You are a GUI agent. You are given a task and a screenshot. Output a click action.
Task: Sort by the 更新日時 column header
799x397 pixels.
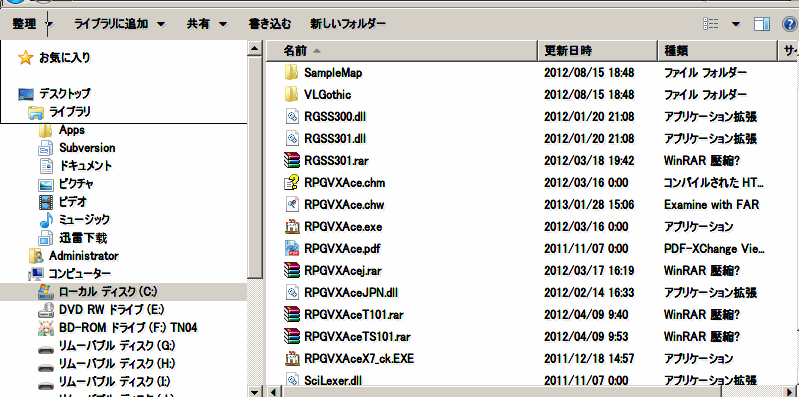[598, 51]
